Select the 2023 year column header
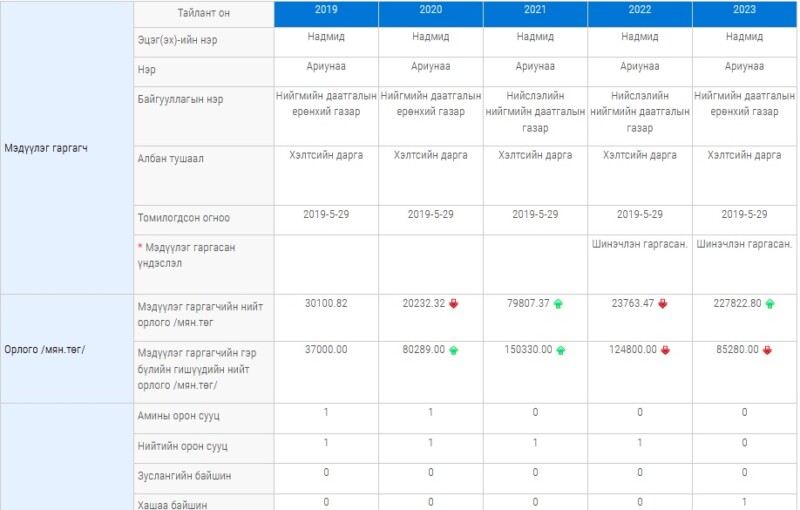Viewport: 800px width, 510px height. click(744, 13)
